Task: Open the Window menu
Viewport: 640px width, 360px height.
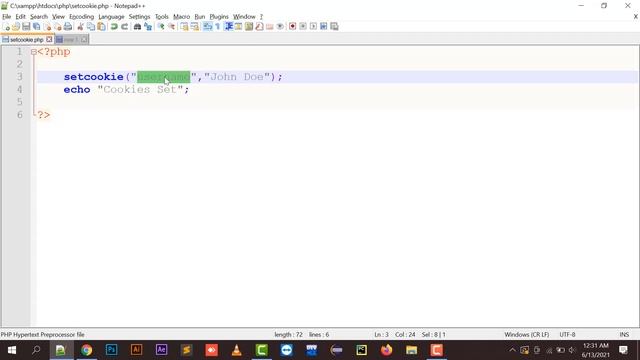Action: point(244,17)
